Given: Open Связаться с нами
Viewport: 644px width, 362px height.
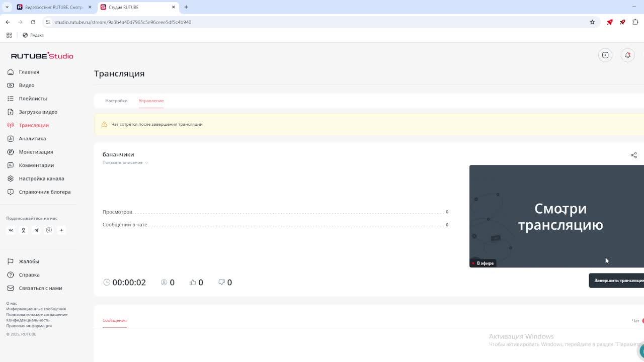Looking at the screenshot, I should pyautogui.click(x=40, y=288).
